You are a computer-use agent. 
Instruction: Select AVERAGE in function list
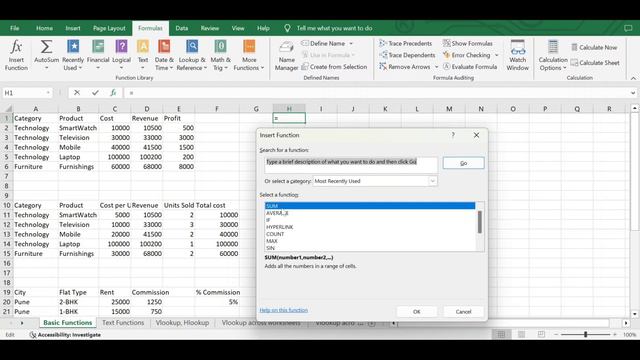point(370,213)
